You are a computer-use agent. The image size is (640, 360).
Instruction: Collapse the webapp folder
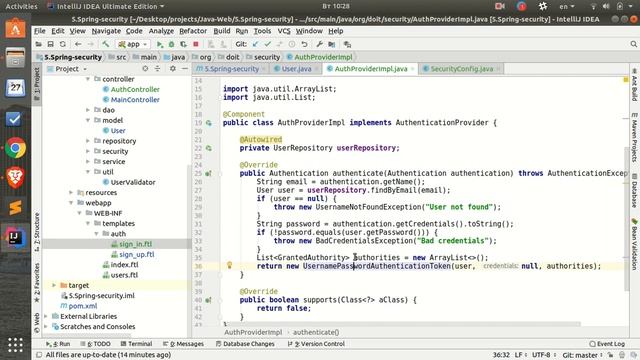click(x=71, y=203)
